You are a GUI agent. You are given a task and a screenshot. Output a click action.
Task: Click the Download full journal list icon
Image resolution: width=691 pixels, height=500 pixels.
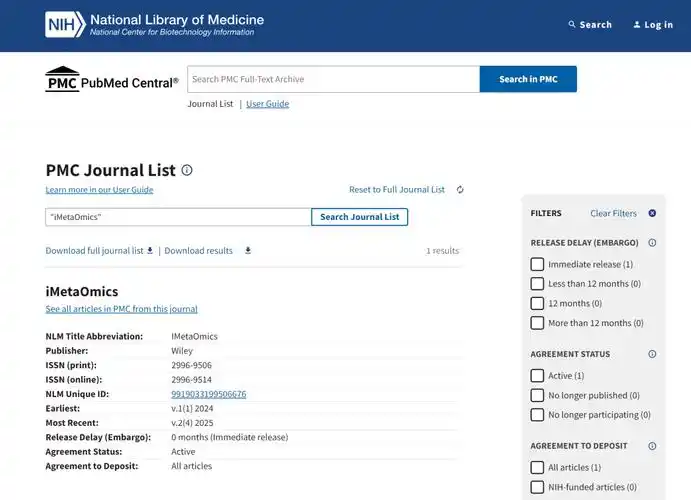(x=150, y=251)
